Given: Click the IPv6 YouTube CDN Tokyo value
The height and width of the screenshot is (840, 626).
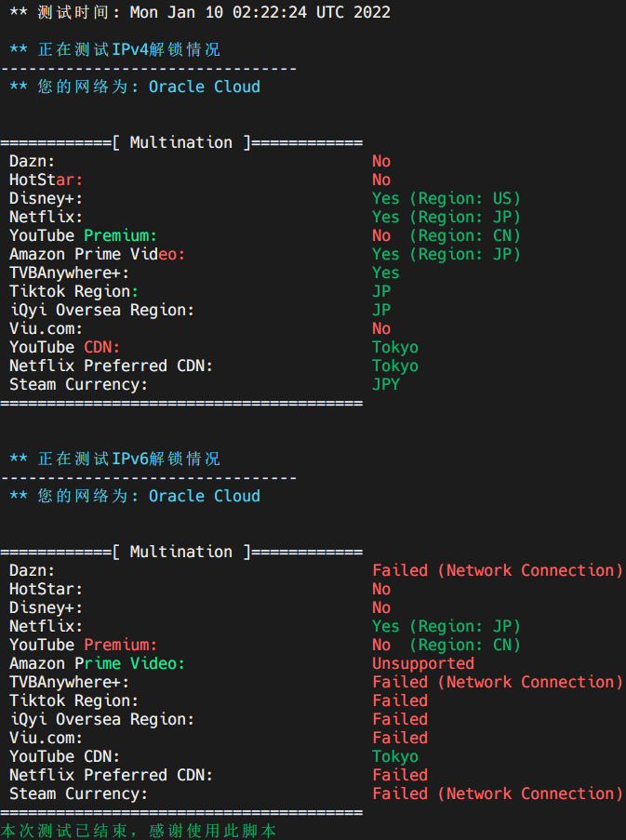Looking at the screenshot, I should [395, 756].
